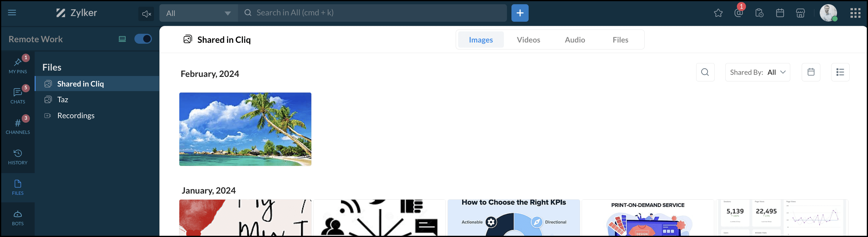
Task: Open Files in sidebar
Action: 18,188
